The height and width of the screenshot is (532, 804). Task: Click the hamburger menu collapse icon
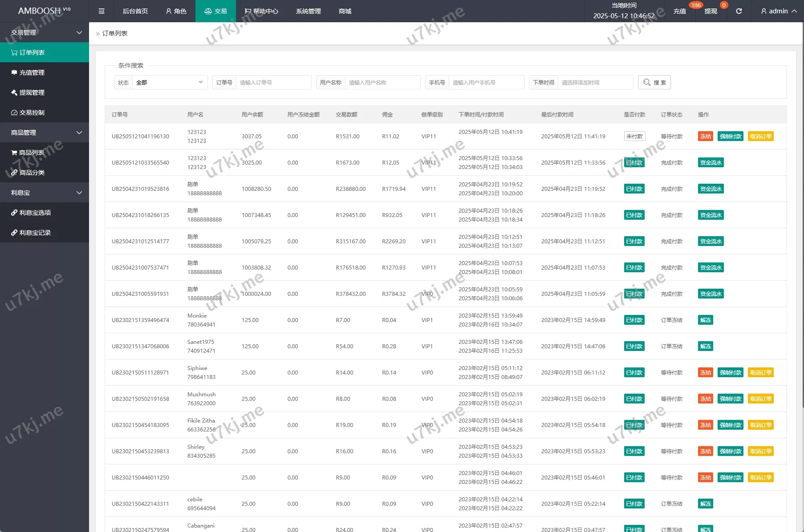[x=102, y=11]
